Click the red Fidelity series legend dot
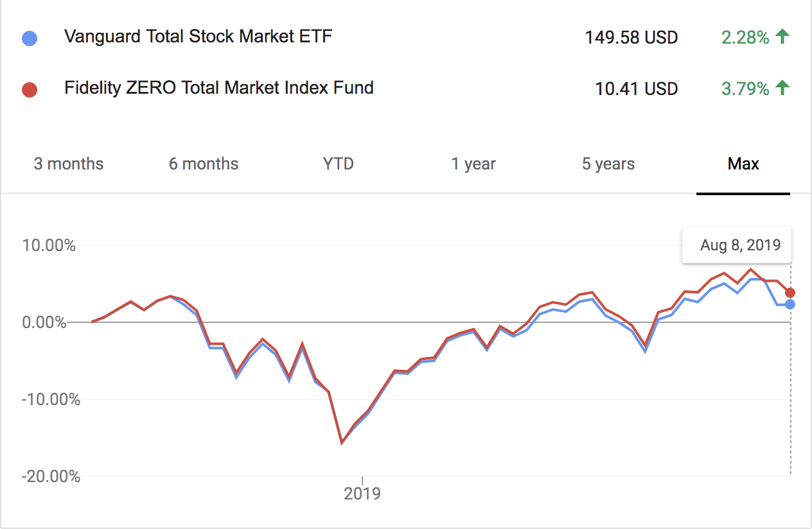 (29, 89)
